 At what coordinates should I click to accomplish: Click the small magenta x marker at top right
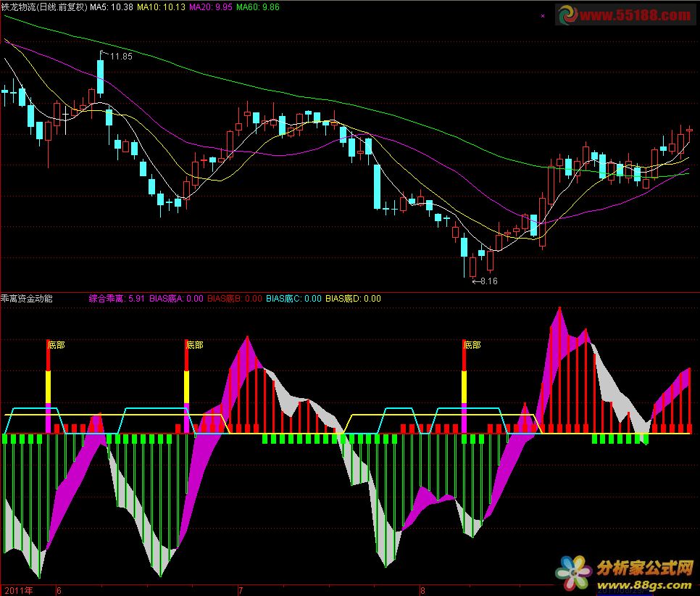(x=543, y=16)
